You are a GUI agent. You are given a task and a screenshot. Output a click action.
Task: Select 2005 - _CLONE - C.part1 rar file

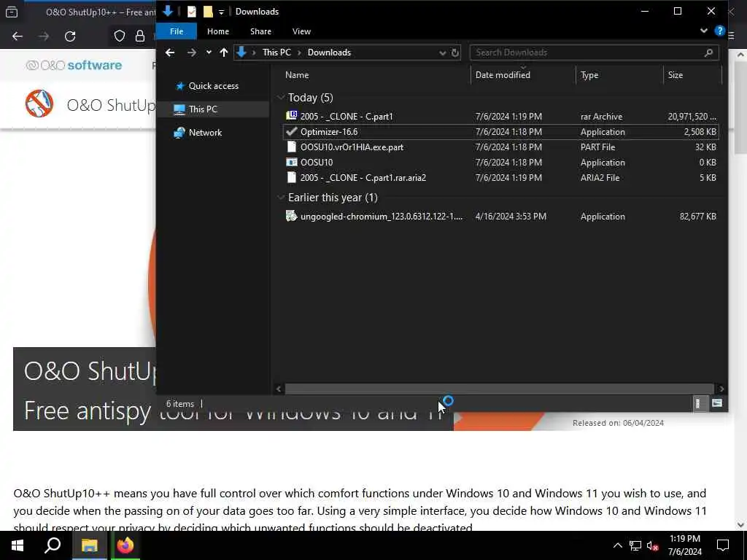(x=500, y=117)
